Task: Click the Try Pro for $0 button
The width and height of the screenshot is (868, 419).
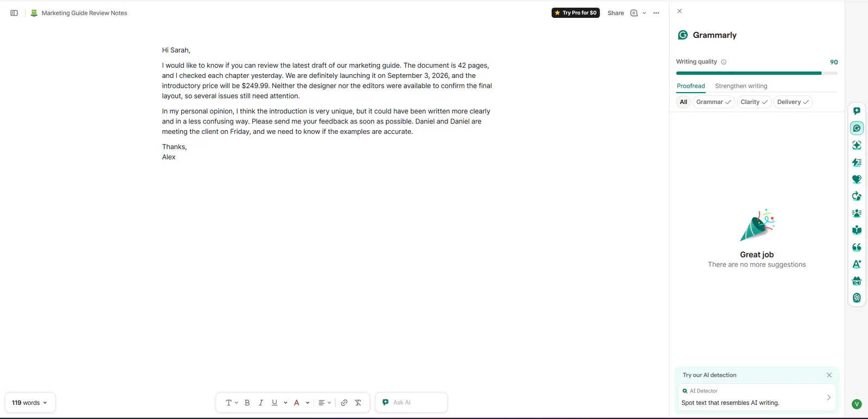Action: point(576,13)
